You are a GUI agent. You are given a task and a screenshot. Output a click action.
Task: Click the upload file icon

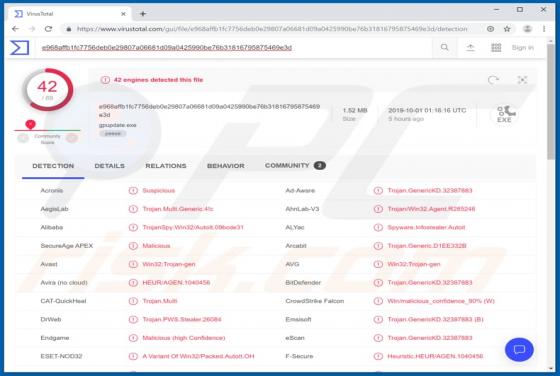pyautogui.click(x=470, y=47)
